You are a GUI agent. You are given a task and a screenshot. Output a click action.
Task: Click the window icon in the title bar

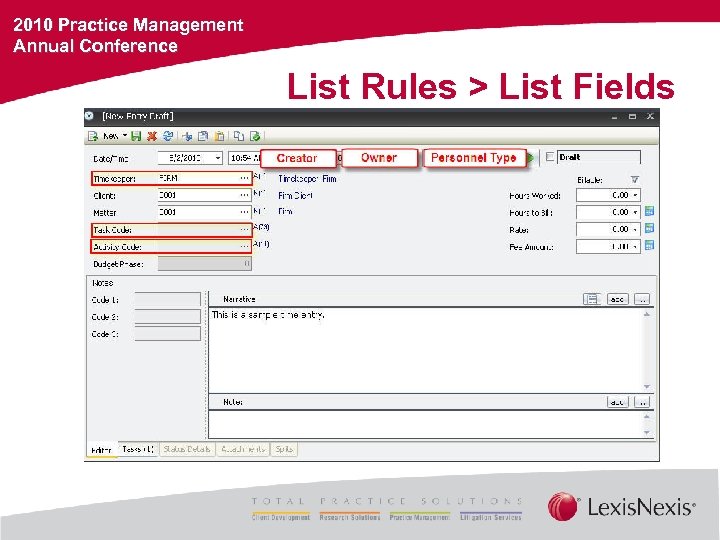point(90,116)
